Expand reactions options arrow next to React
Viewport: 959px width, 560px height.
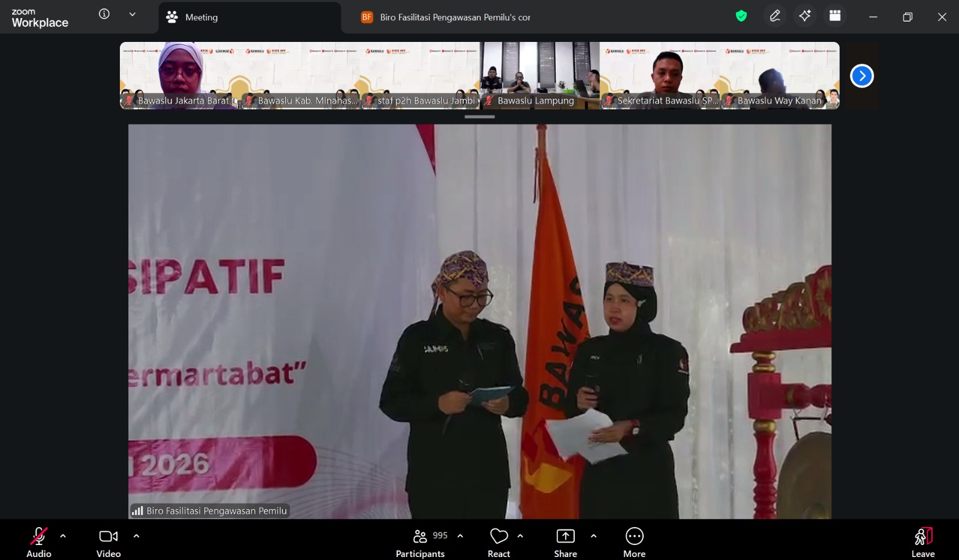520,536
